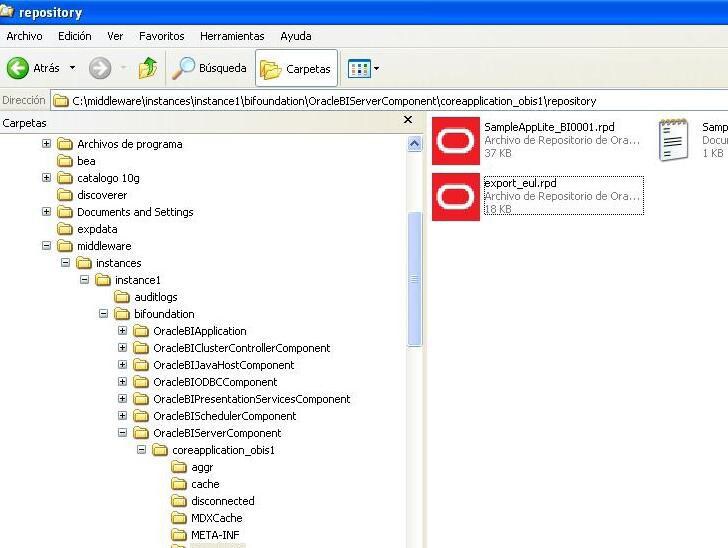Image resolution: width=728 pixels, height=548 pixels.
Task: Select the cache folder icon
Action: tap(179, 484)
